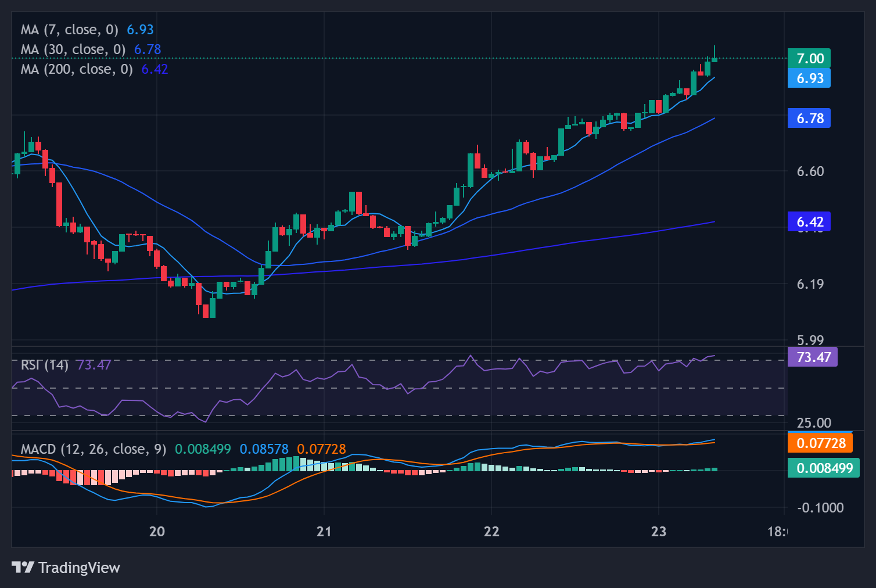Click the MA (200, close, 0) legend label

pyautogui.click(x=77, y=69)
